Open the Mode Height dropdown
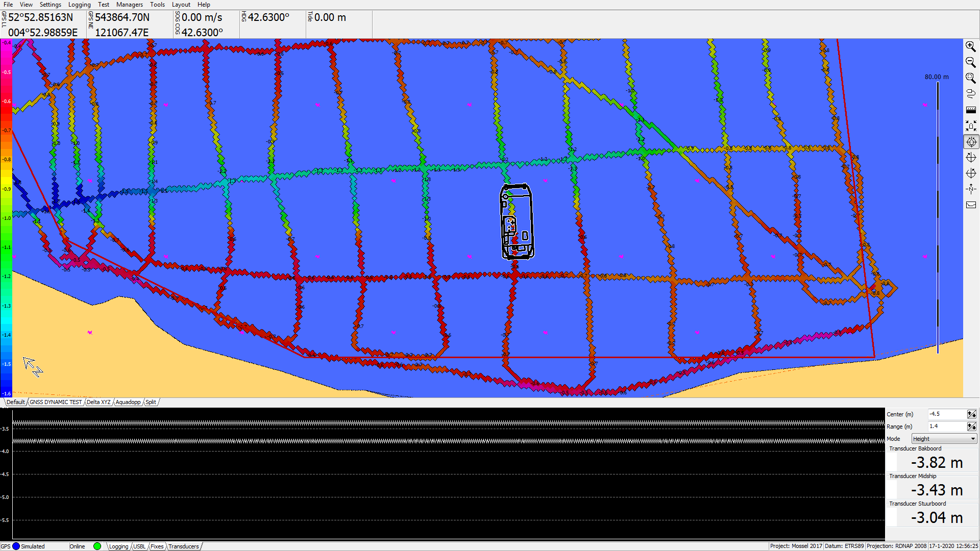Screen dimensions: 980x551 click(944, 439)
